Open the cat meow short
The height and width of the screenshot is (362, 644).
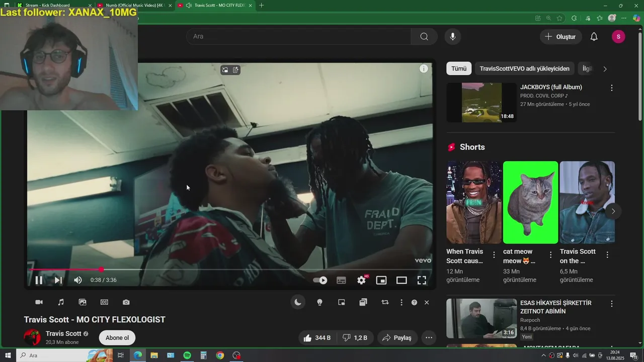530,202
